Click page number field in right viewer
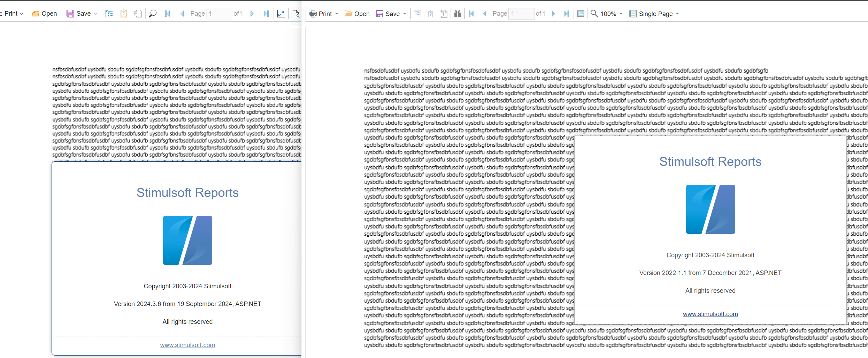The image size is (868, 358). (521, 14)
